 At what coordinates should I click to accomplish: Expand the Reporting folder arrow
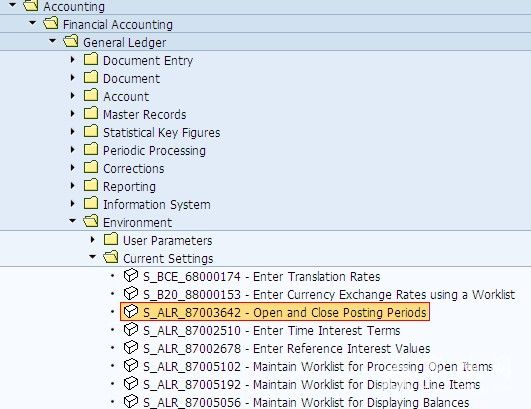tap(72, 186)
